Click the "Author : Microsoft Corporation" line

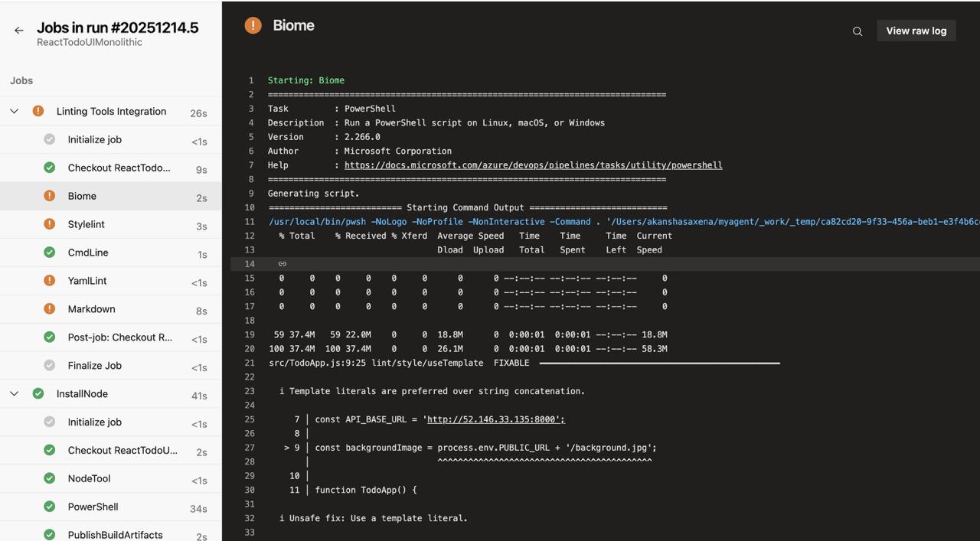(x=360, y=151)
